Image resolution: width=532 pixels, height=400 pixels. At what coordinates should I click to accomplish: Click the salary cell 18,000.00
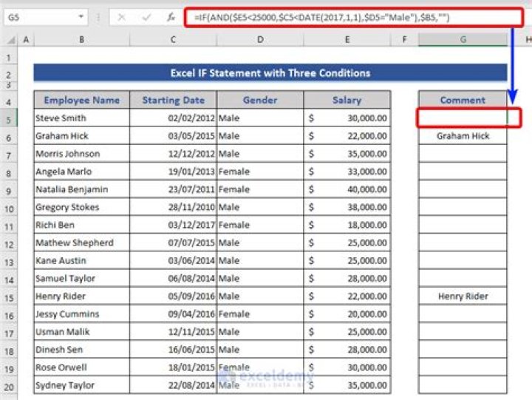pos(347,225)
